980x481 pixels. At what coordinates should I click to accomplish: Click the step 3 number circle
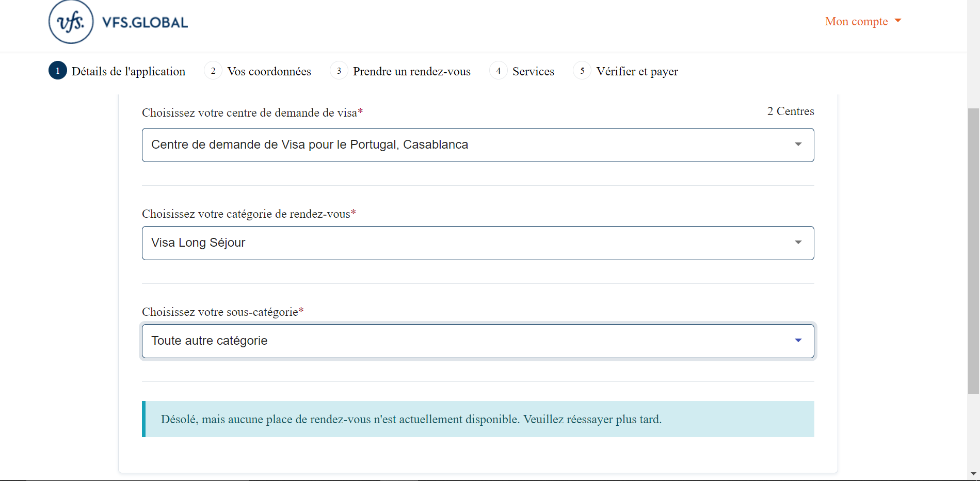pos(339,71)
